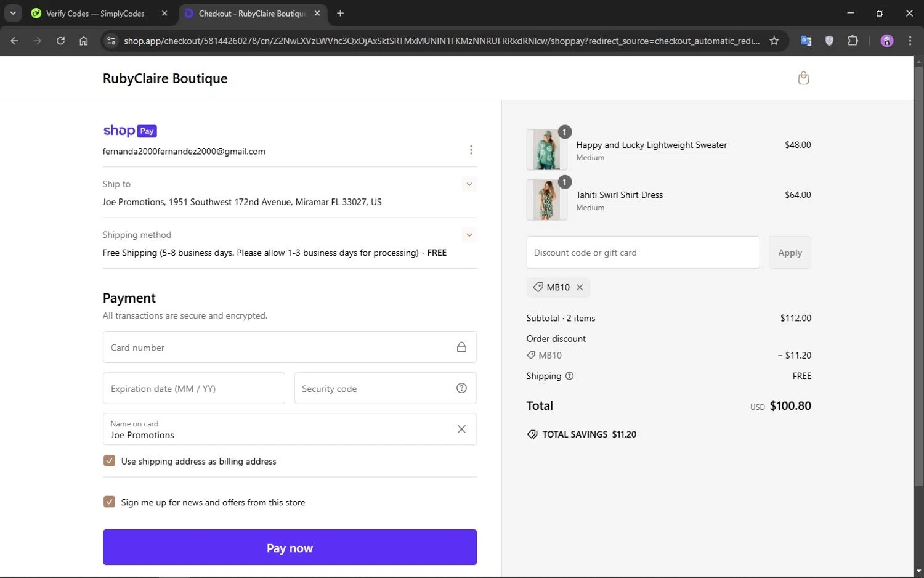Bookmark this page with the star
The image size is (924, 578).
pos(774,41)
